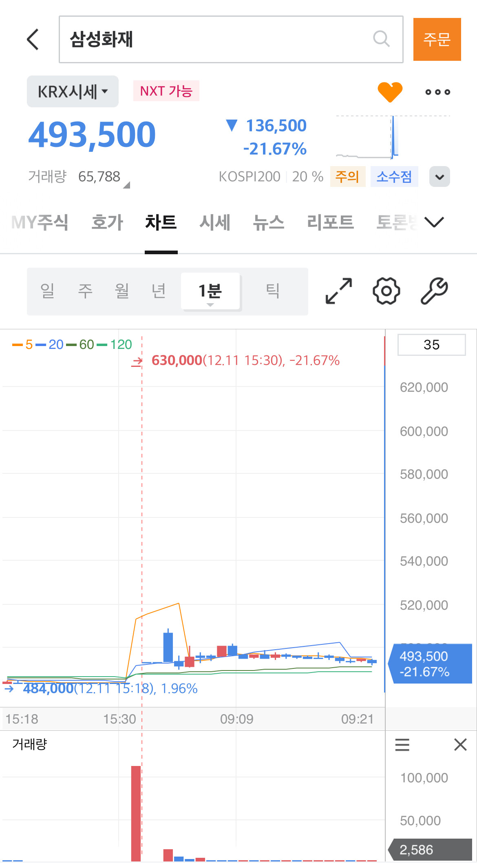477x868 pixels.
Task: Tap the 09:09 time axis label
Action: (237, 719)
